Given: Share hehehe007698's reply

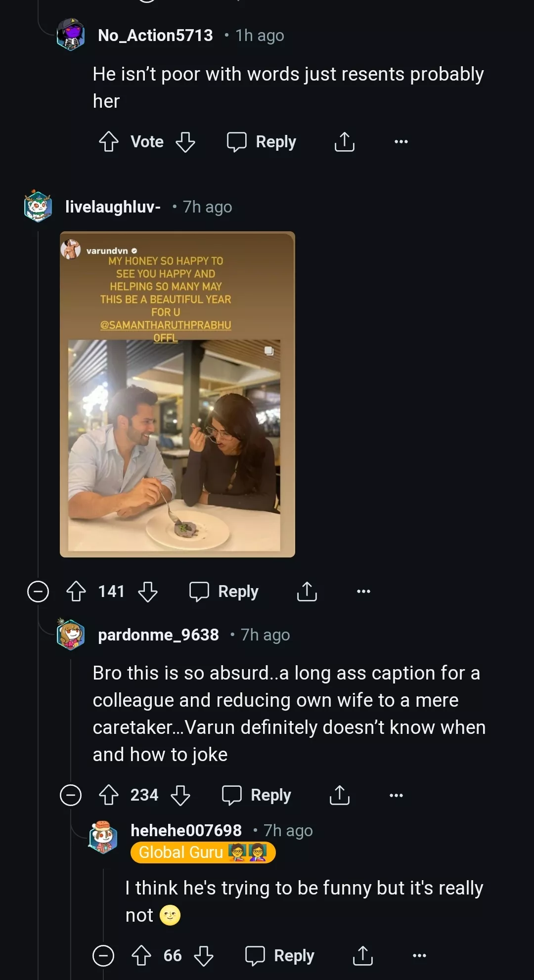Looking at the screenshot, I should tap(363, 955).
